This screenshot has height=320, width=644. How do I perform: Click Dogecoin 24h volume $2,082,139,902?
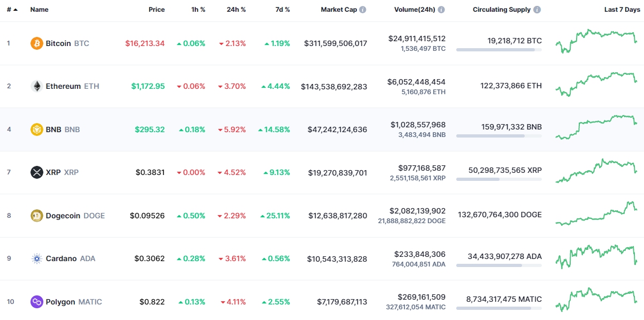coord(417,211)
